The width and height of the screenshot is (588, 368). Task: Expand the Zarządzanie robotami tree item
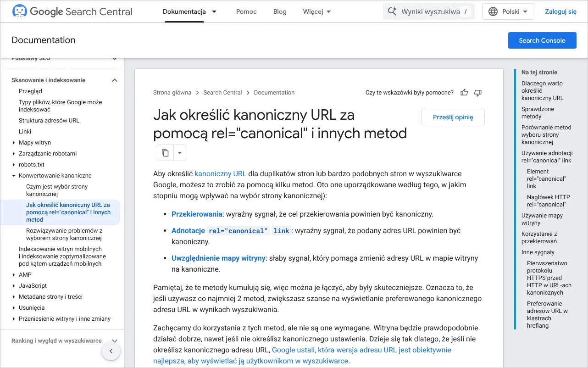coord(14,154)
